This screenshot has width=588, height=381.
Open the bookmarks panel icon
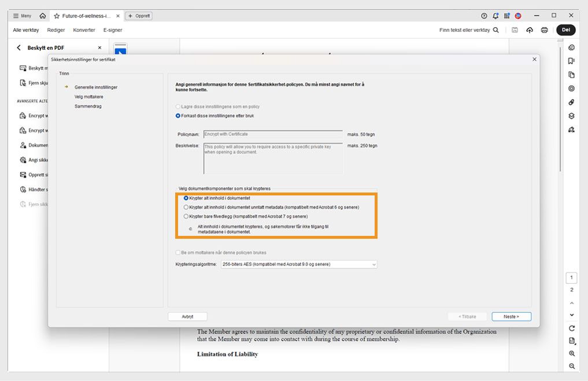pyautogui.click(x=571, y=61)
